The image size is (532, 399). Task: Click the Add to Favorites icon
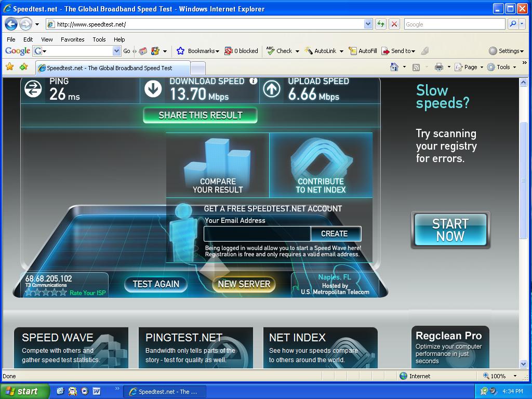[x=23, y=67]
